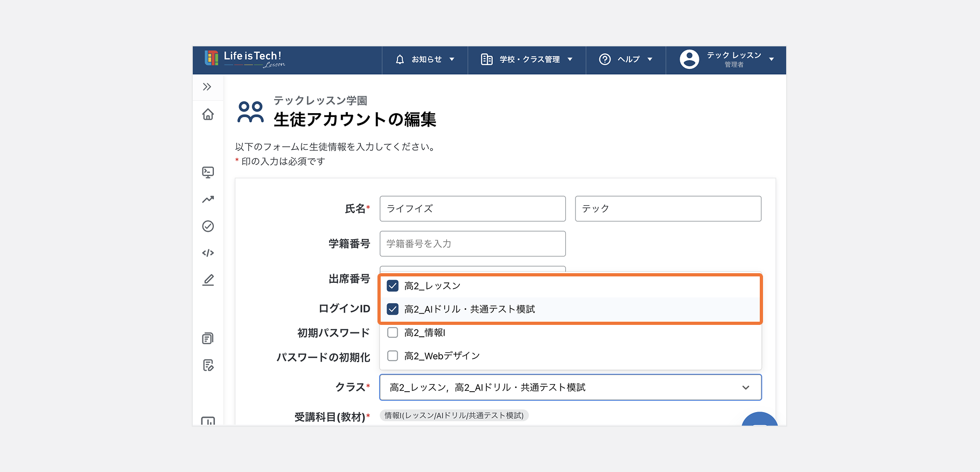Screen dimensions: 980x472
Task: Click the 生徒アカウントの編集 heading
Action: click(x=355, y=119)
